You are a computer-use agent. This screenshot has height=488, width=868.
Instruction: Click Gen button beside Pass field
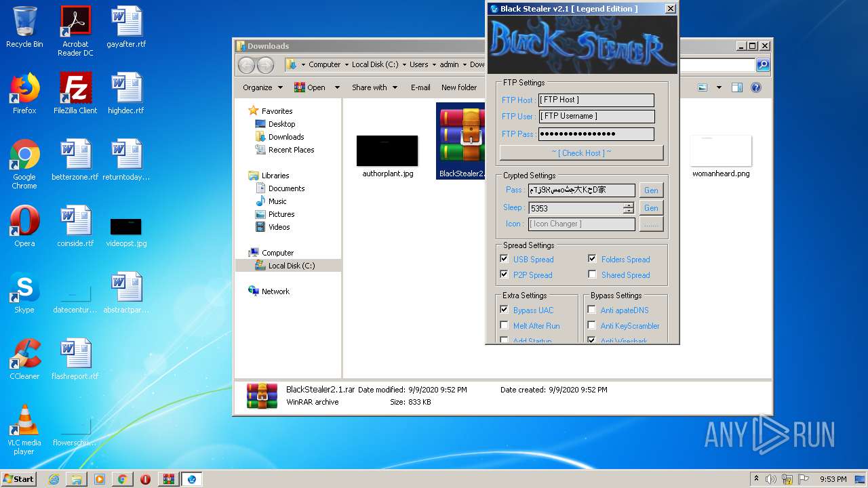[x=651, y=190]
